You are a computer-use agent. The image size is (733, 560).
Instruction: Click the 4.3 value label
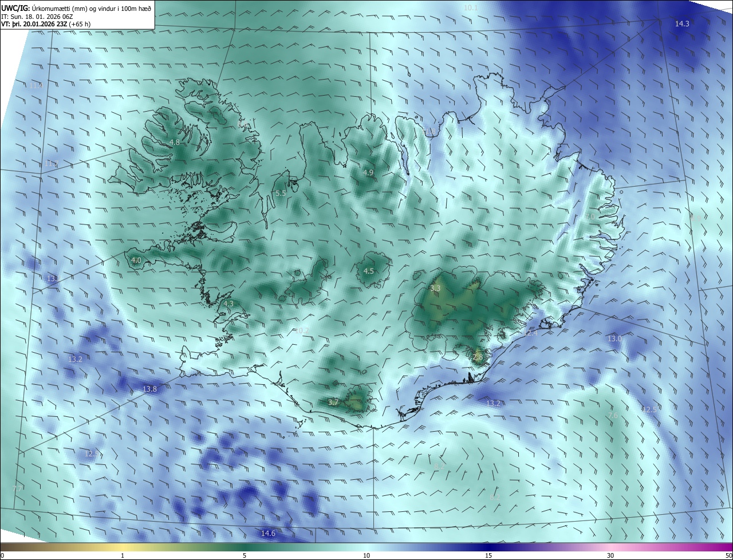pos(228,303)
